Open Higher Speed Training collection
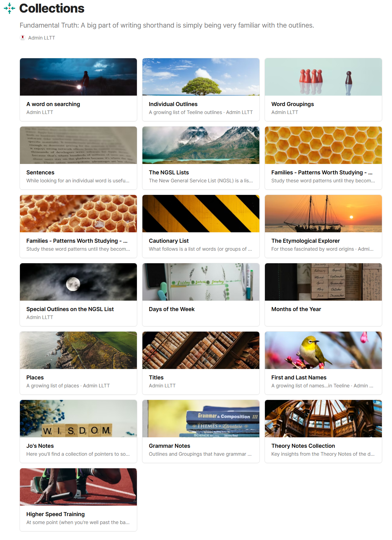Image resolution: width=392 pixels, height=540 pixels. point(55,514)
